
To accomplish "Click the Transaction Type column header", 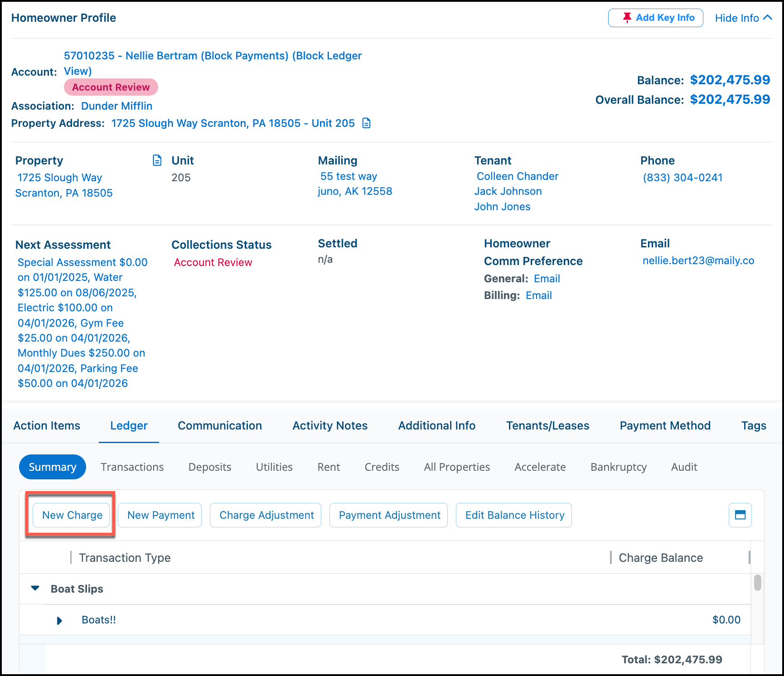I will (x=125, y=558).
